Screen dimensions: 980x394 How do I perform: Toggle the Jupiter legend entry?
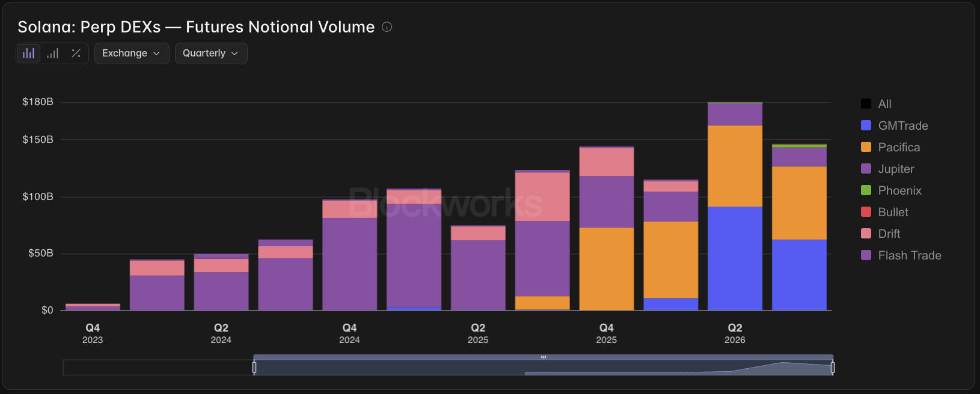coord(887,169)
